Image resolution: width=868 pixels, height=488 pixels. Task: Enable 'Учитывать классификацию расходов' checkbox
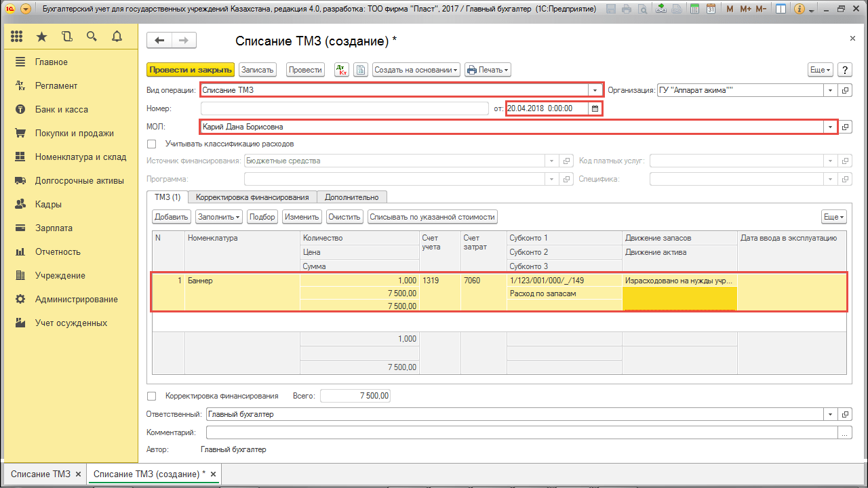point(152,144)
